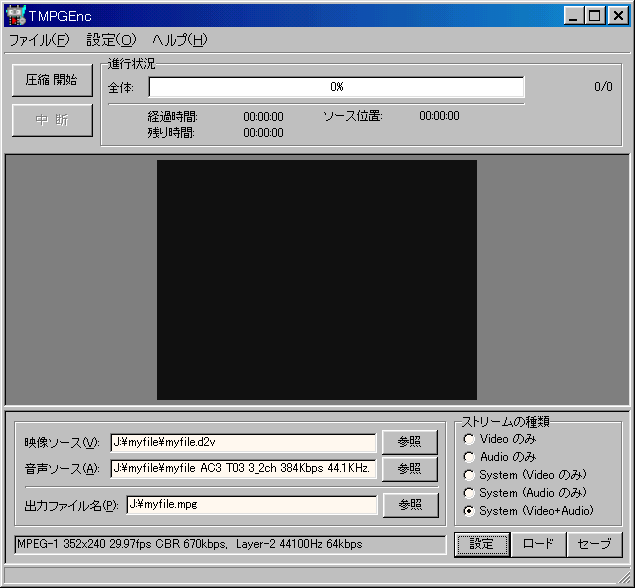Click the TMPGEnc title bar app icon

tap(14, 15)
